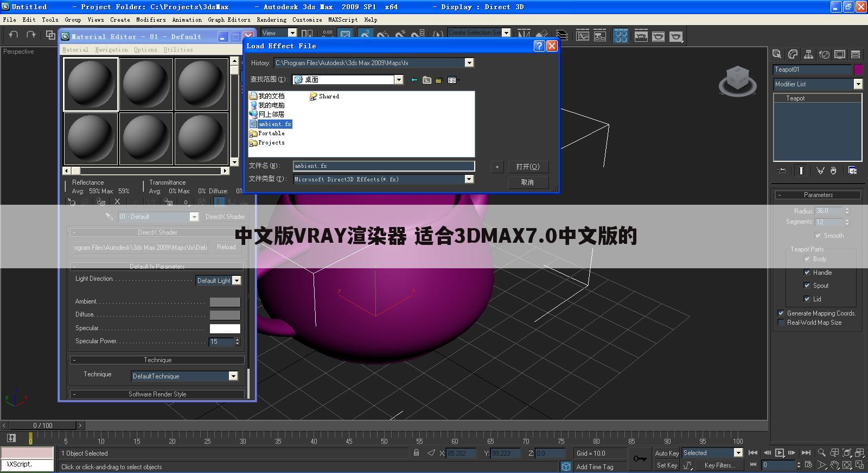Open the Graph Editors menu
This screenshot has width=868, height=473.
pos(229,20)
